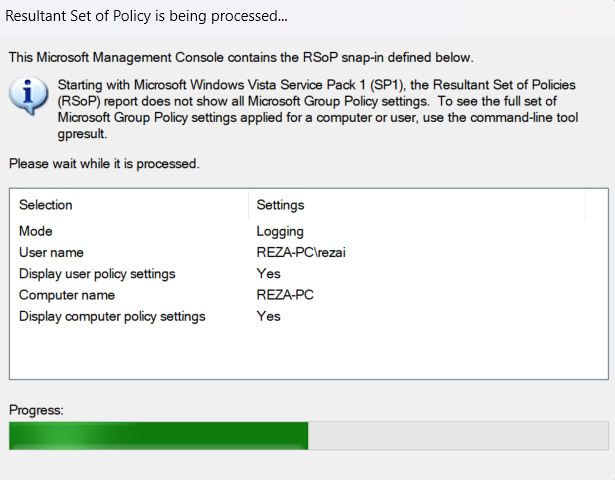Click the green progress bar fill
The image size is (615, 480).
pyautogui.click(x=158, y=435)
